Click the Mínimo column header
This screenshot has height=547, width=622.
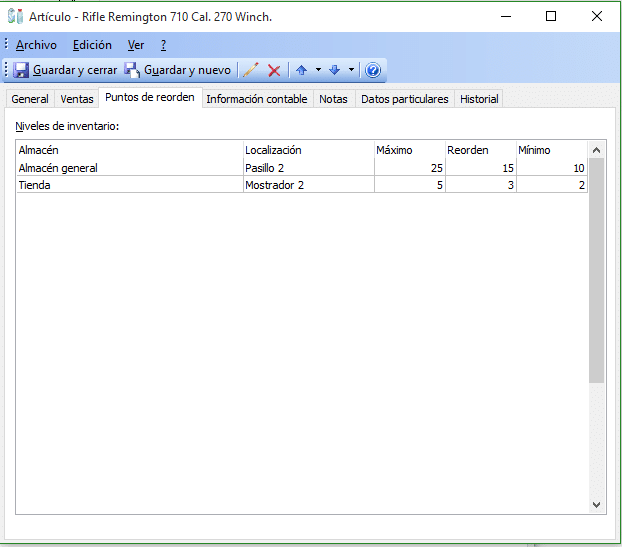tap(552, 150)
